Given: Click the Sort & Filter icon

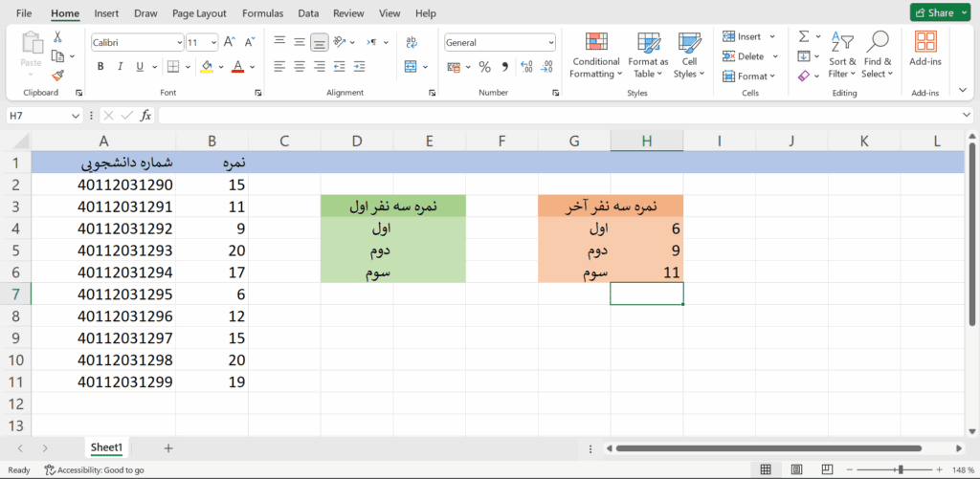Looking at the screenshot, I should (x=842, y=55).
